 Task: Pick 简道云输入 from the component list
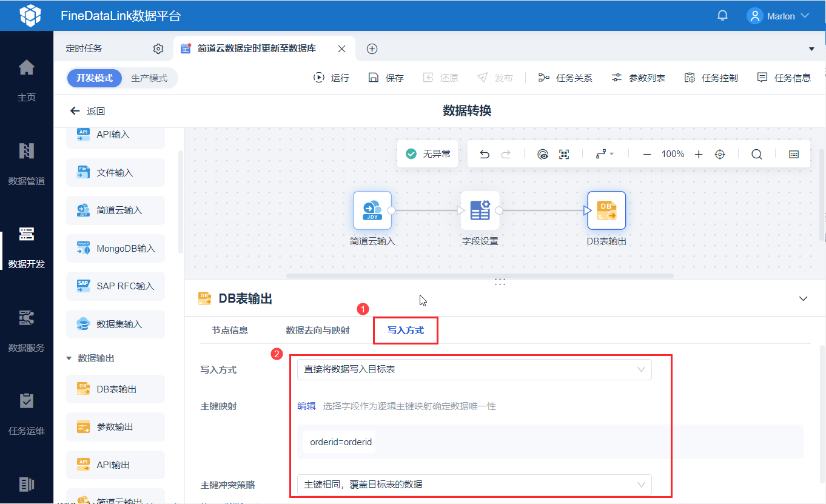(115, 210)
